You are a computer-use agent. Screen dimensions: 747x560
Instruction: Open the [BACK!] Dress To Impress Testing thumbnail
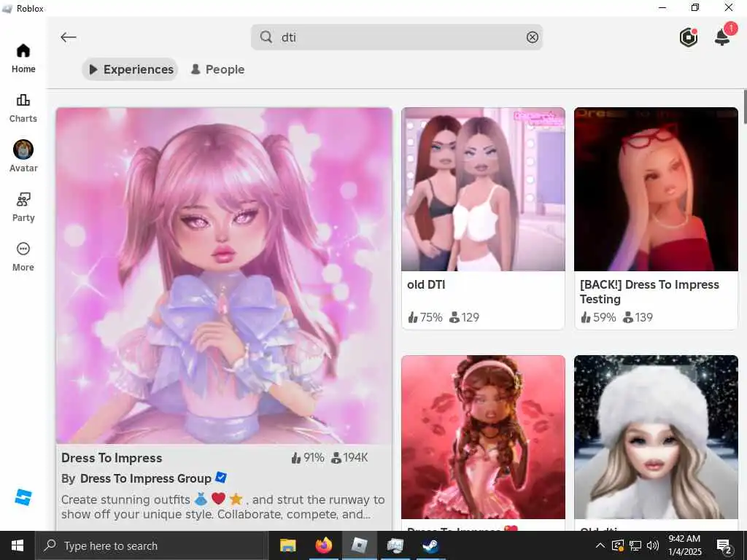pyautogui.click(x=656, y=190)
